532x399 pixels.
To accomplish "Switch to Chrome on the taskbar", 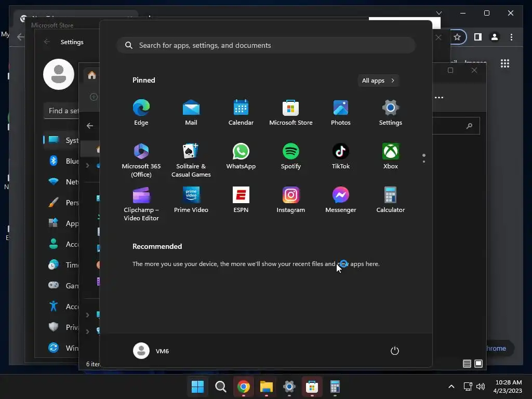I will pyautogui.click(x=243, y=387).
